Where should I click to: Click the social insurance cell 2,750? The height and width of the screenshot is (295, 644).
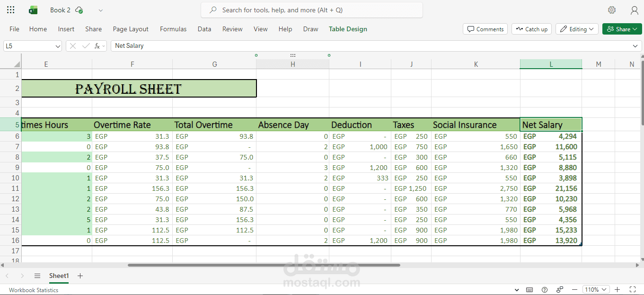point(476,188)
